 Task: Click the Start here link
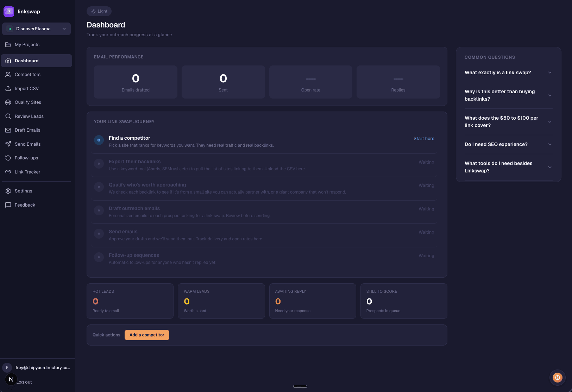424,139
